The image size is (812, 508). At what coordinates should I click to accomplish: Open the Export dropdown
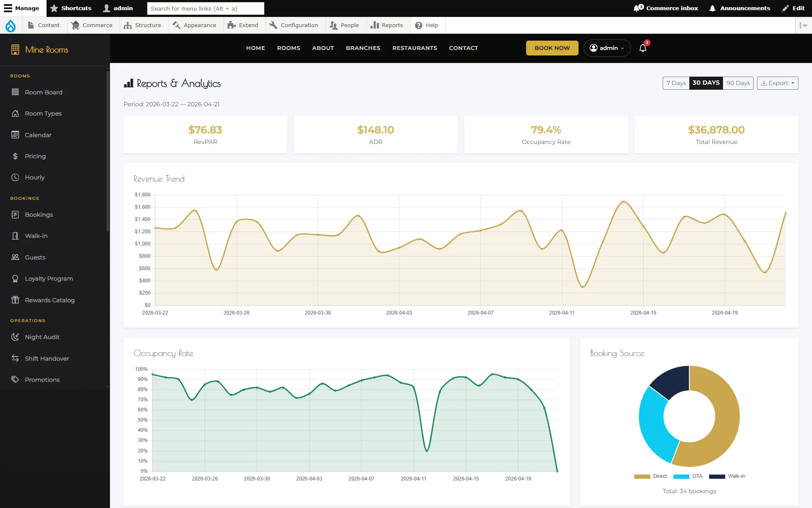(x=777, y=83)
